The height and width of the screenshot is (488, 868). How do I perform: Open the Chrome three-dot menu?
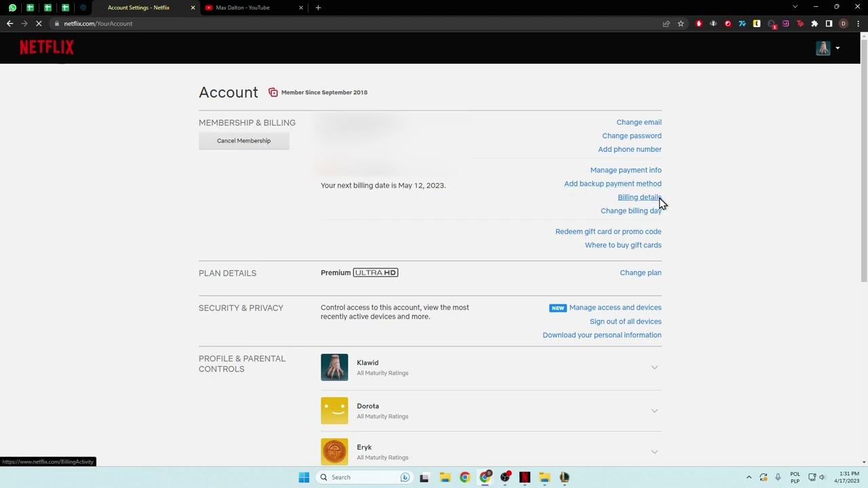pyautogui.click(x=858, y=23)
